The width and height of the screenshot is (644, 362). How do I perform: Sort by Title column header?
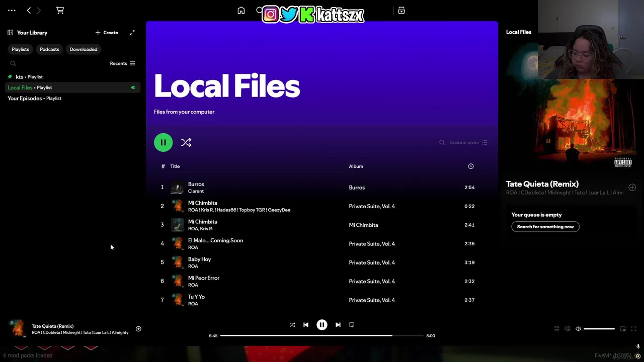[175, 166]
